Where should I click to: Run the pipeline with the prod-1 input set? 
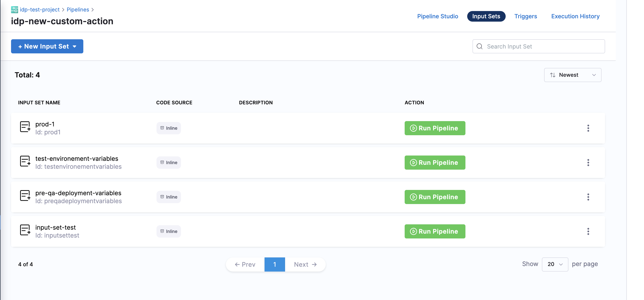(434, 128)
